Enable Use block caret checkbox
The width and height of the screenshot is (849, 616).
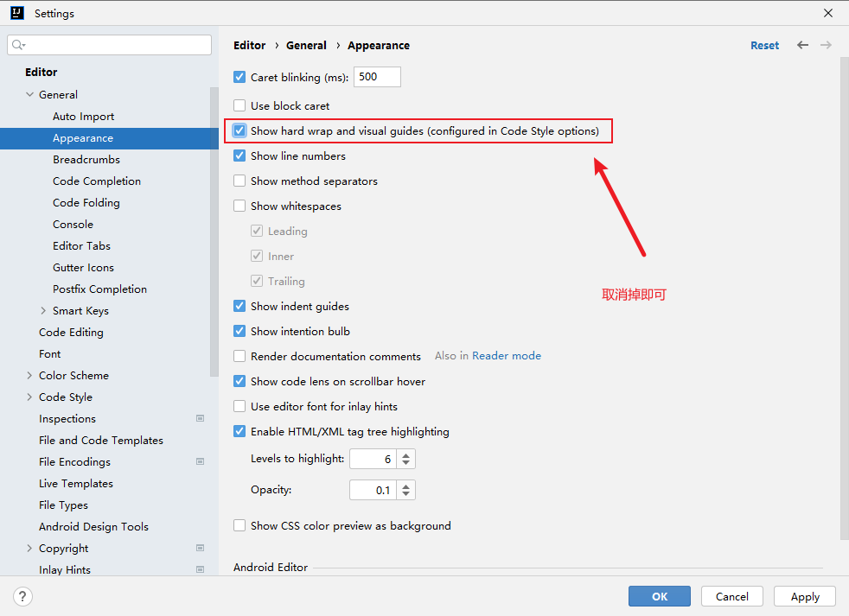pyautogui.click(x=239, y=106)
